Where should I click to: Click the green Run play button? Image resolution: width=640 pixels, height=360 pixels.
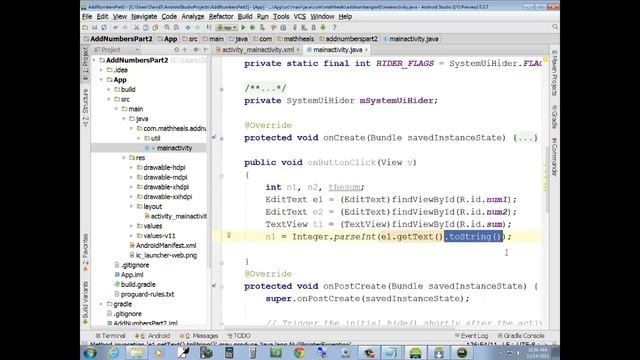pyautogui.click(x=243, y=27)
